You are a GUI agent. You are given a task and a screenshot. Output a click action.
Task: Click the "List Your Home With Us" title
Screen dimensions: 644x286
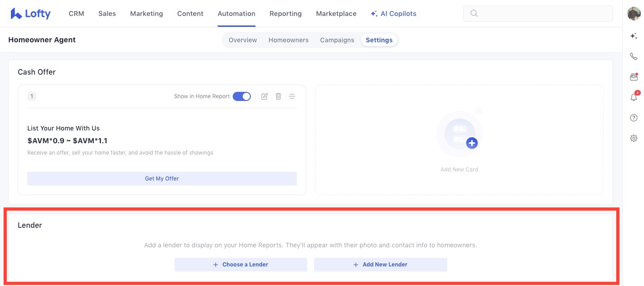tap(63, 128)
